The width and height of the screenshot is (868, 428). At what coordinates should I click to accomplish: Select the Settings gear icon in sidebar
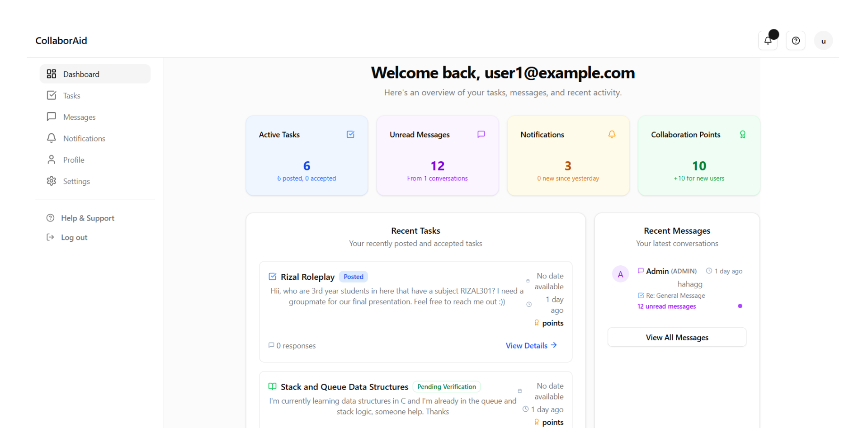pos(52,181)
